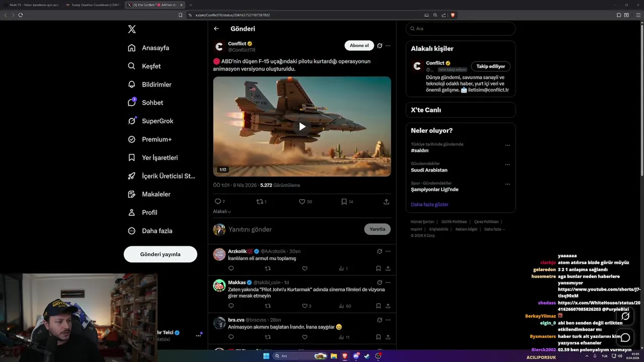Screen dimensions: 644x362
Task: Open more options on Makkas's reply
Action: [388, 283]
